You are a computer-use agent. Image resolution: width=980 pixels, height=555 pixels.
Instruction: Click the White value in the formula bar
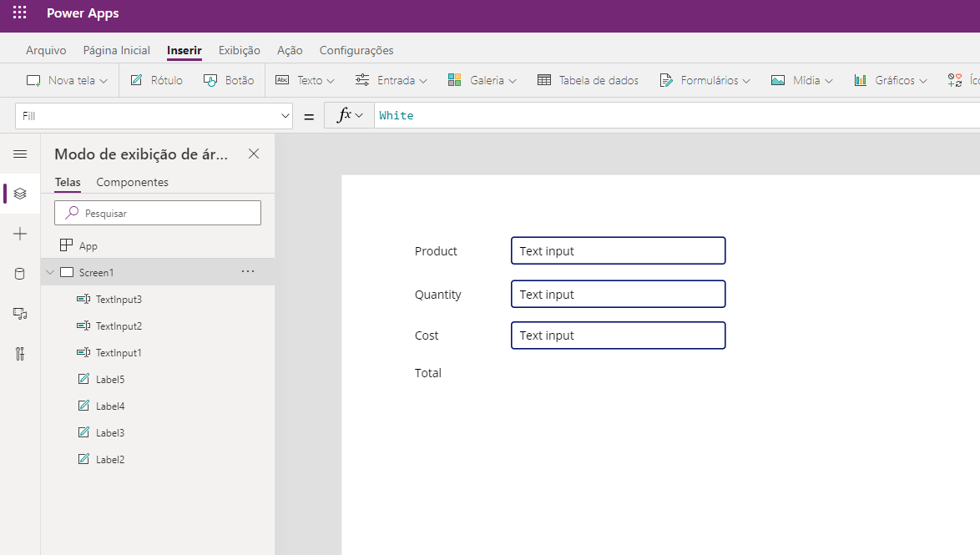(x=396, y=114)
